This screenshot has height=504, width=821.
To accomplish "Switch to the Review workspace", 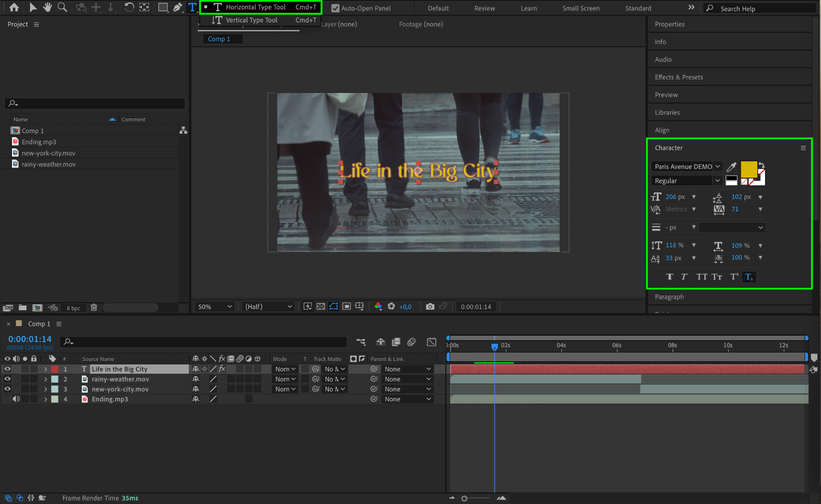I will 484,8.
